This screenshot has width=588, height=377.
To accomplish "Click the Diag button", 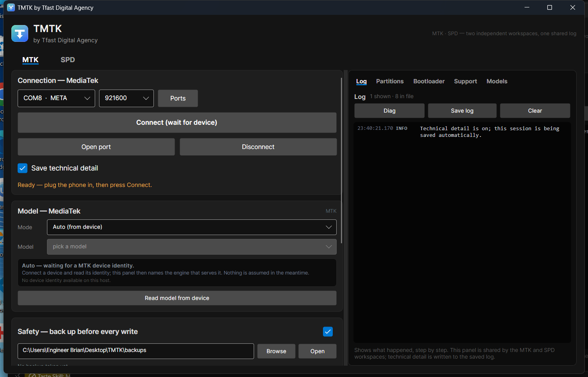I will tap(390, 111).
